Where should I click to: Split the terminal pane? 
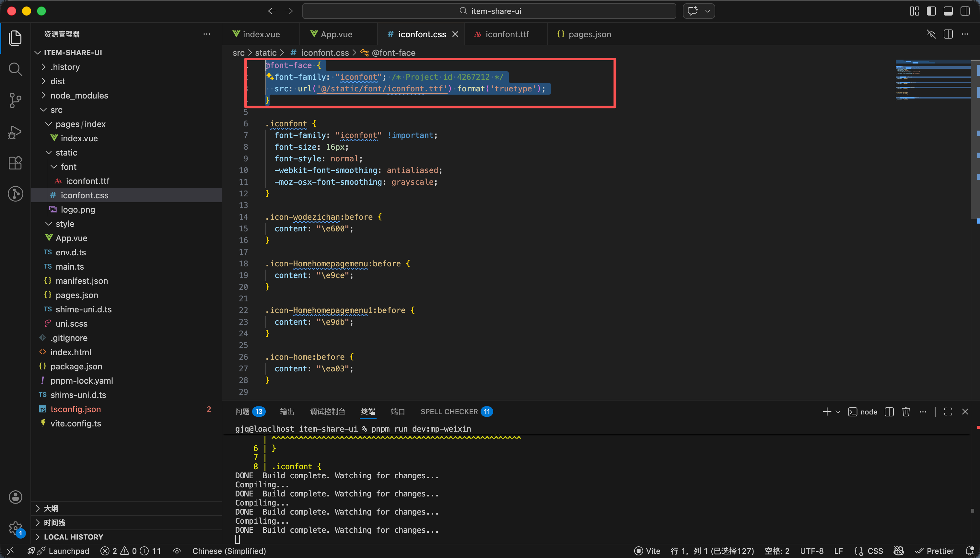pyautogui.click(x=889, y=412)
